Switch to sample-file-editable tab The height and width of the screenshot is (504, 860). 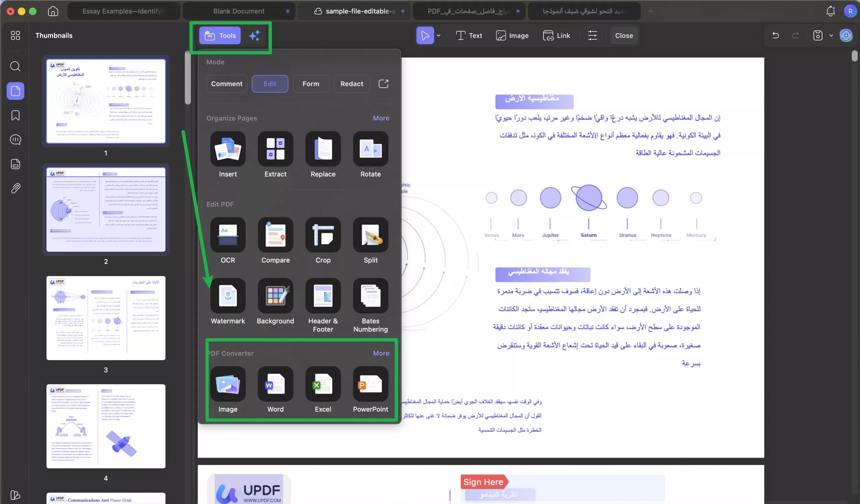click(x=354, y=11)
